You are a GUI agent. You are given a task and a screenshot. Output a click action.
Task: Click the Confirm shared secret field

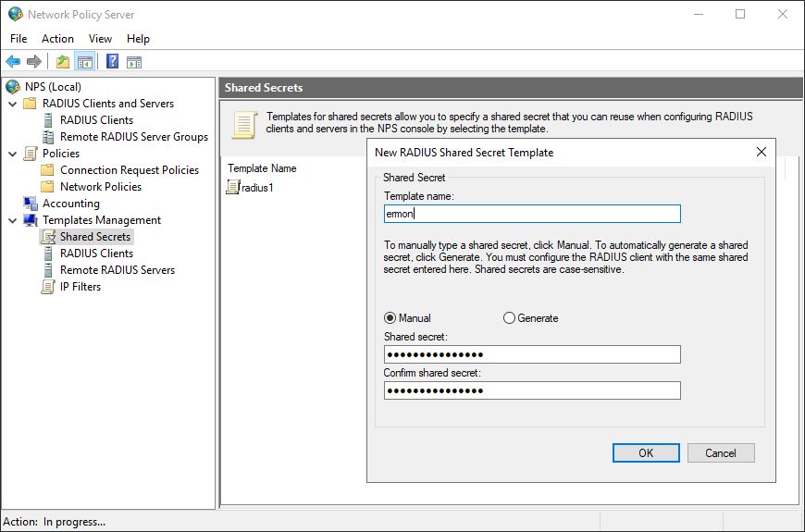(532, 390)
